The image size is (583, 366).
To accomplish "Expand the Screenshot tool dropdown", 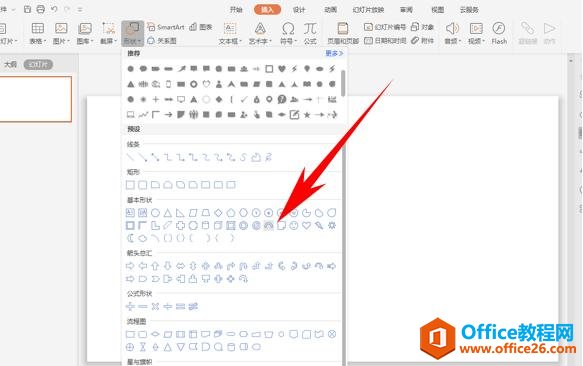I will click(109, 33).
